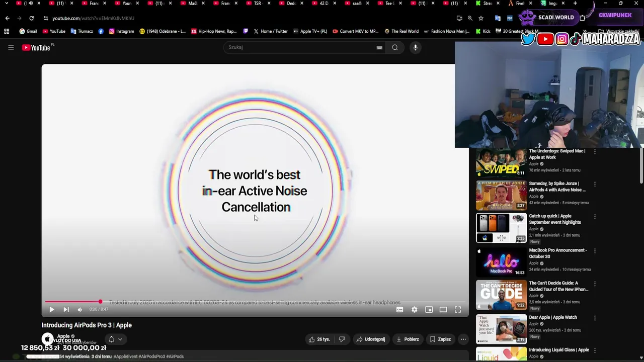Image resolution: width=644 pixels, height=362 pixels.
Task: Open options menu for The Underdogs video
Action: pos(595,151)
